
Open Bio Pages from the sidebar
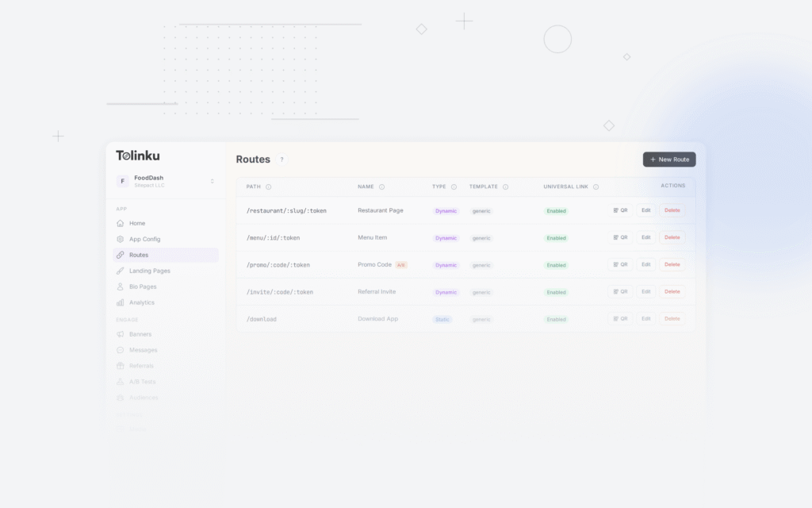pos(121,287)
